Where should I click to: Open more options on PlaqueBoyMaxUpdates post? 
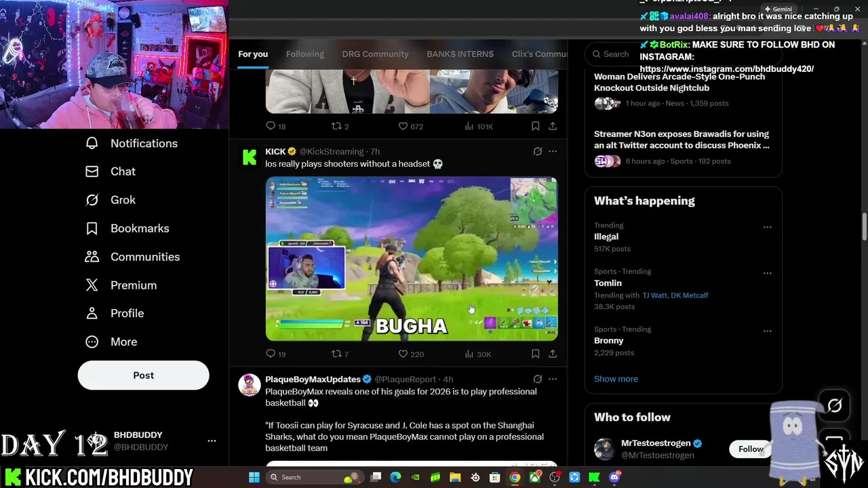click(x=553, y=379)
